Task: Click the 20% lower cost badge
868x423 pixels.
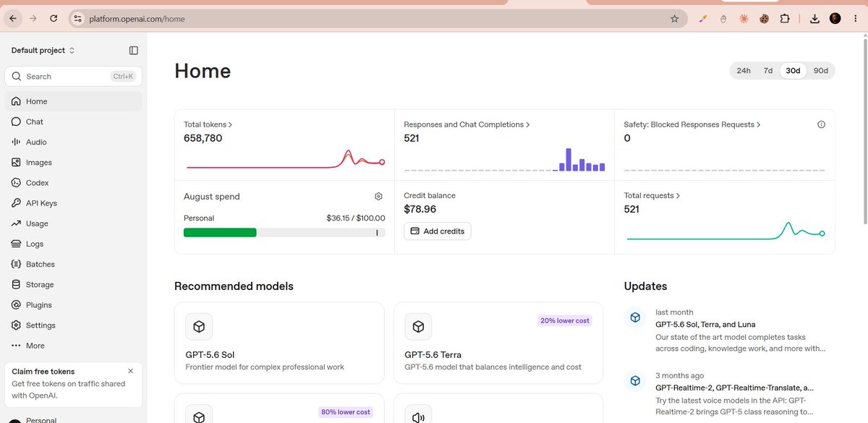Action: pyautogui.click(x=565, y=320)
